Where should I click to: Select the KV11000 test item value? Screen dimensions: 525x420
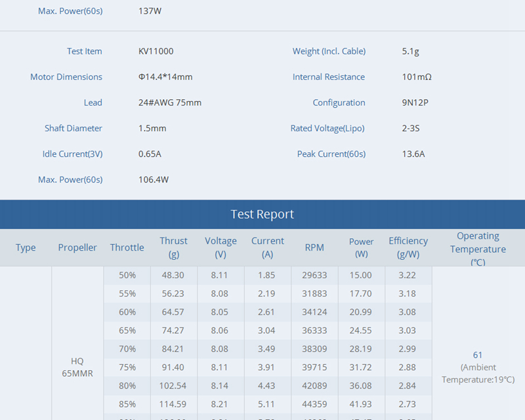156,51
